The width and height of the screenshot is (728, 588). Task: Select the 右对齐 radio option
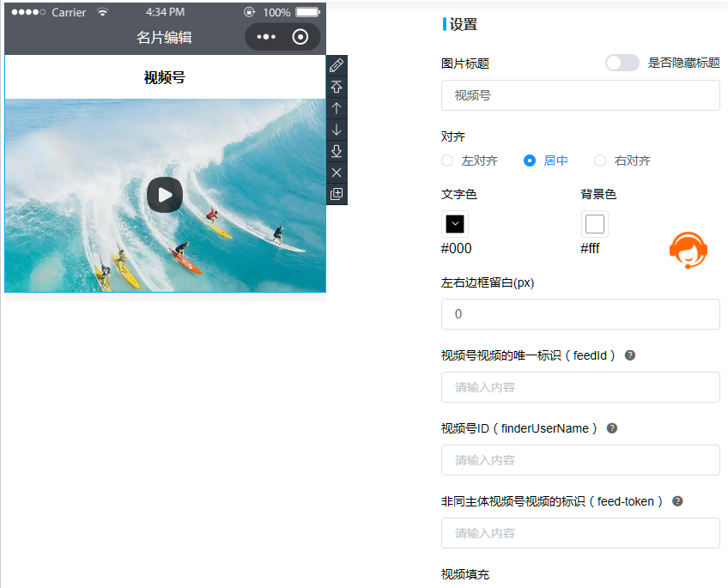click(x=600, y=161)
